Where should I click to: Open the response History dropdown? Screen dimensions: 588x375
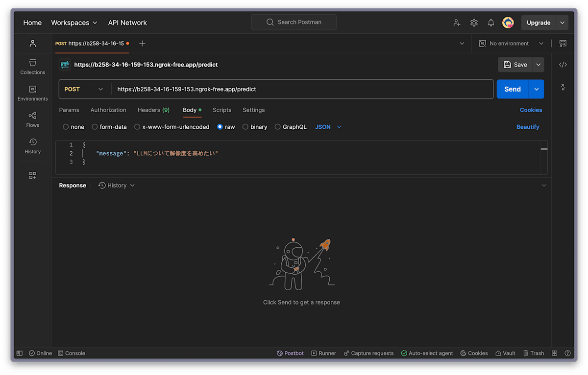click(116, 186)
